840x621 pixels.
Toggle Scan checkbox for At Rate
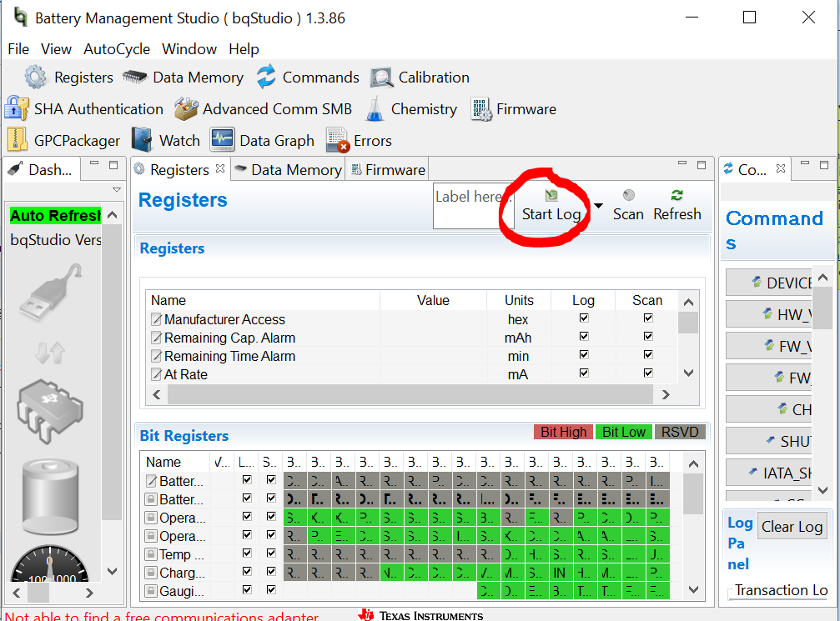pos(648,373)
